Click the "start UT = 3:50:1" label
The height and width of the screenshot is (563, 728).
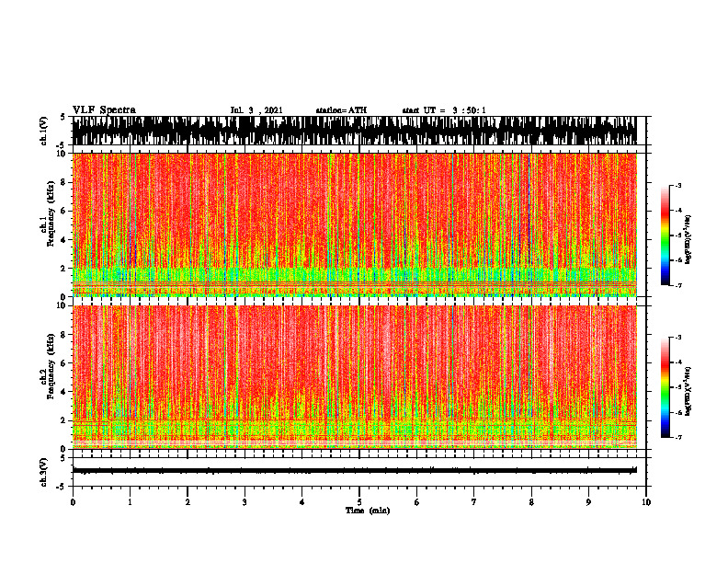pyautogui.click(x=444, y=110)
